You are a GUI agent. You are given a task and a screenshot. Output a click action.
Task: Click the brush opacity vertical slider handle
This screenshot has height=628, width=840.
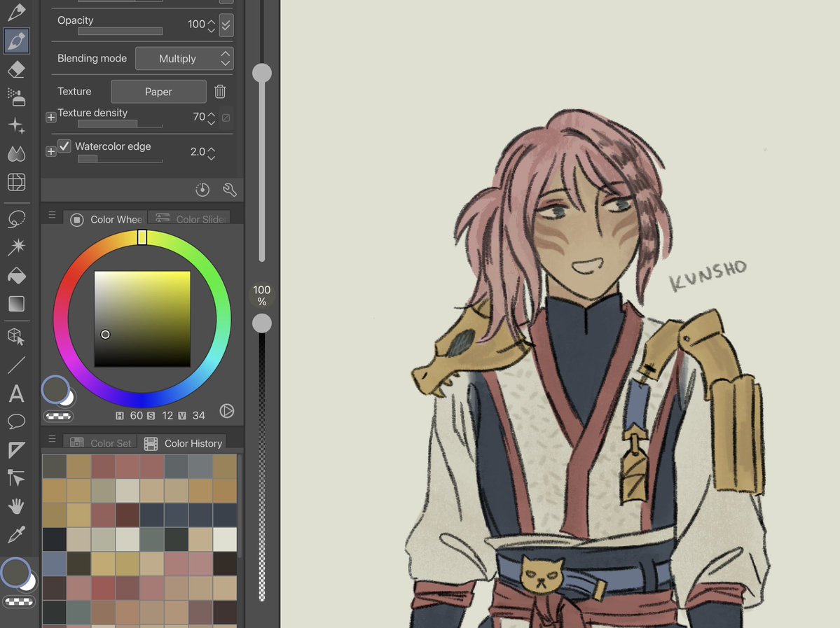click(x=262, y=323)
